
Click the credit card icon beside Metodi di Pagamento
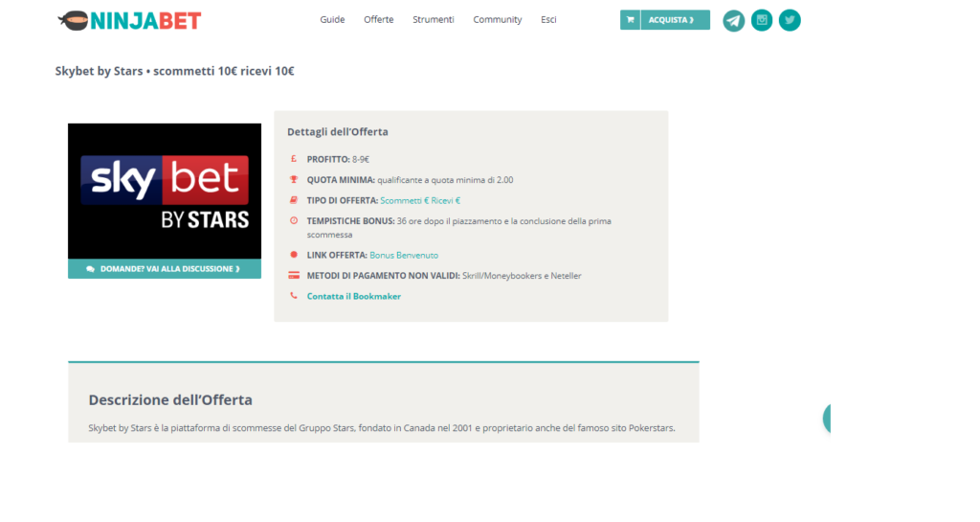click(x=294, y=275)
